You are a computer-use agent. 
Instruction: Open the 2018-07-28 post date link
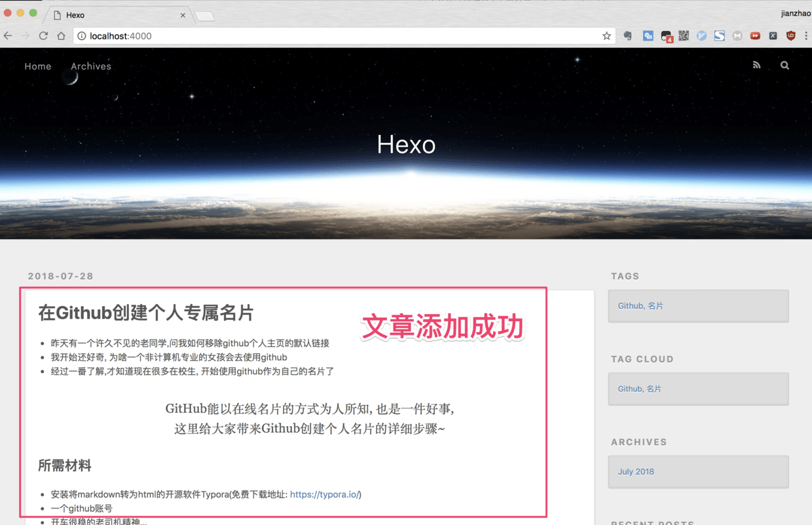61,276
